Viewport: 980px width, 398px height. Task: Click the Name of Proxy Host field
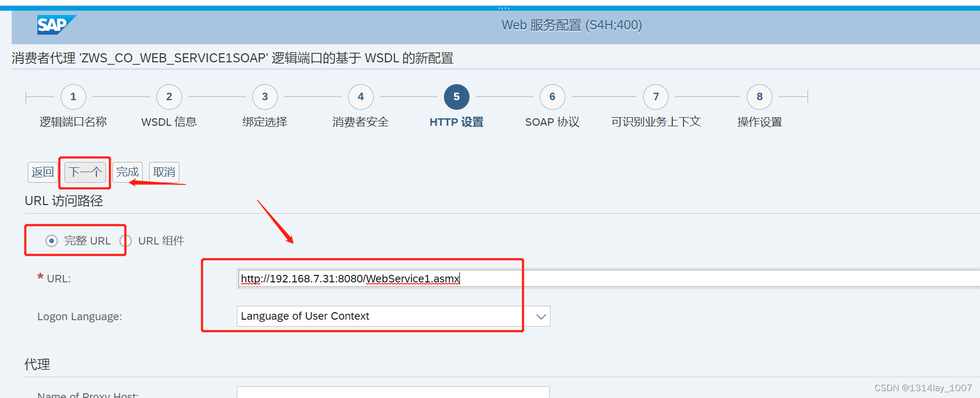click(393, 393)
